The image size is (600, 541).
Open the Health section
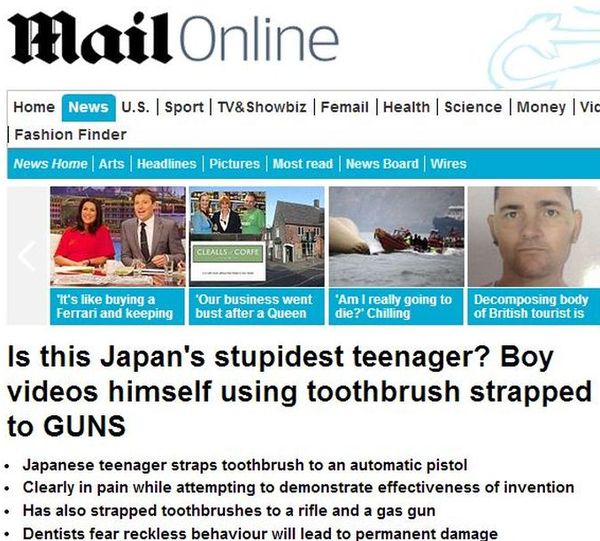pos(406,107)
